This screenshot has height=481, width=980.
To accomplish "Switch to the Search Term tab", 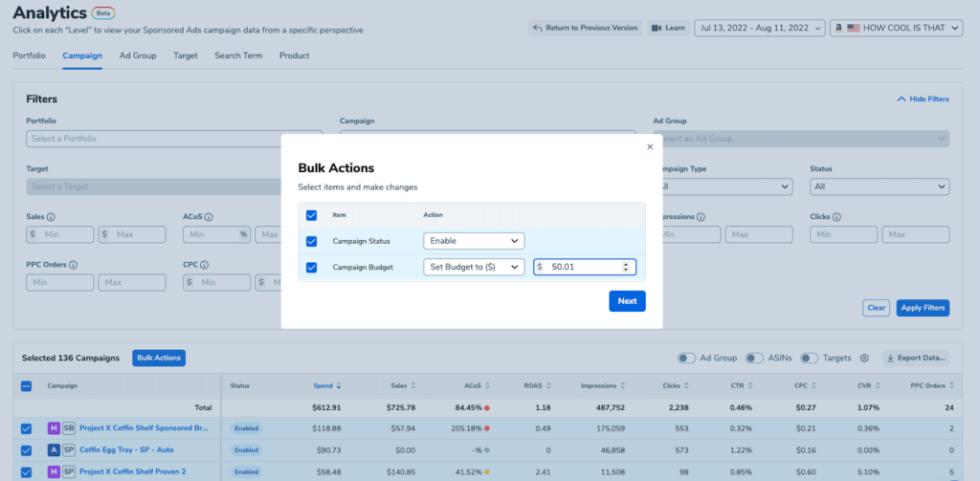I will [x=238, y=55].
